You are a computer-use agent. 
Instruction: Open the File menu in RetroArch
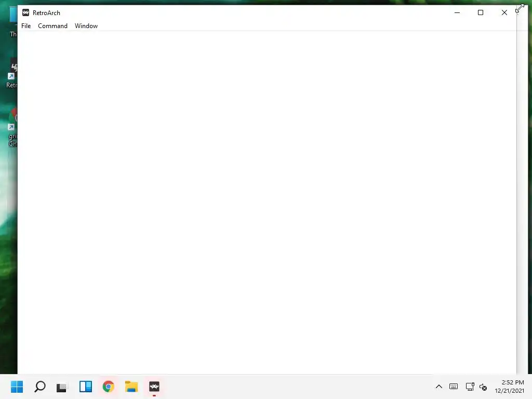tap(26, 26)
